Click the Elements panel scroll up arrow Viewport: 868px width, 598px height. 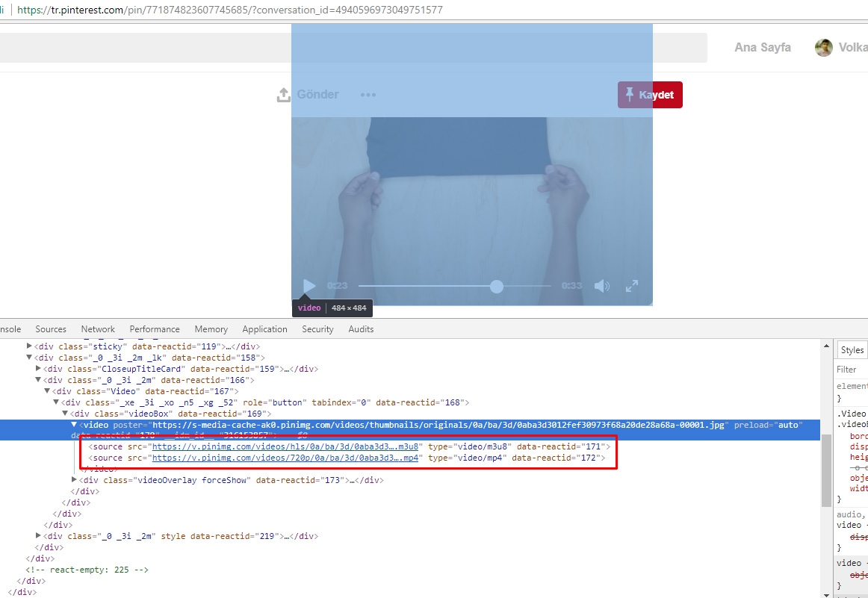pyautogui.click(x=826, y=346)
